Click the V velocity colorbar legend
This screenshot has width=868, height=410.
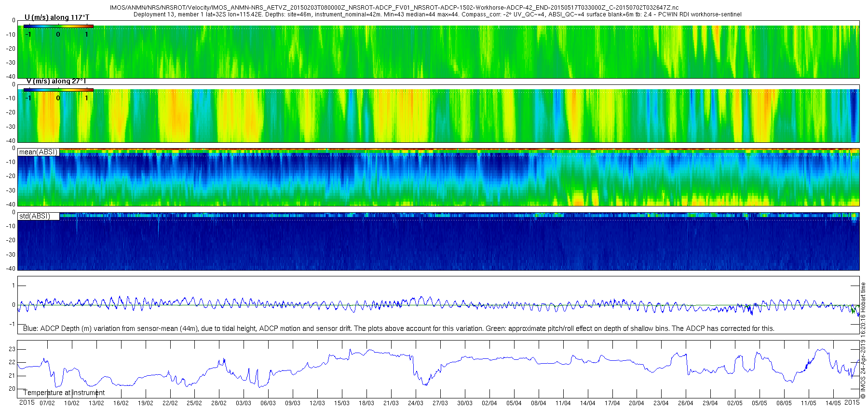(x=58, y=90)
